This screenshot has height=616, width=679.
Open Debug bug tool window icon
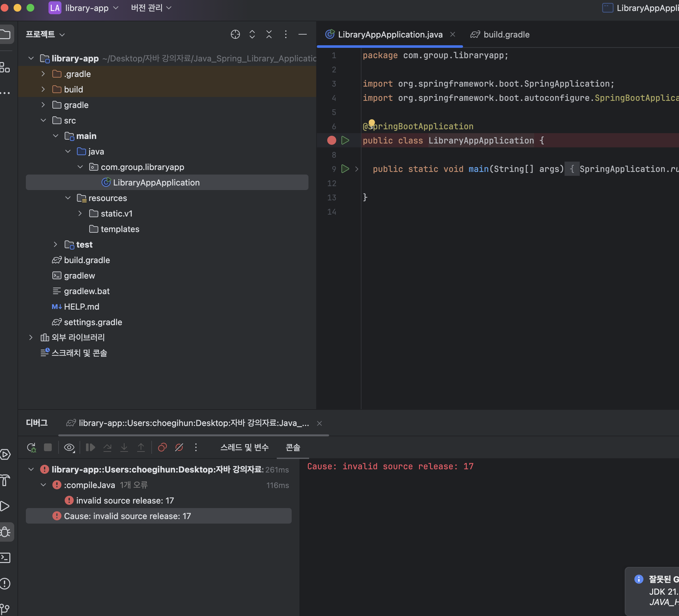tap(5, 532)
